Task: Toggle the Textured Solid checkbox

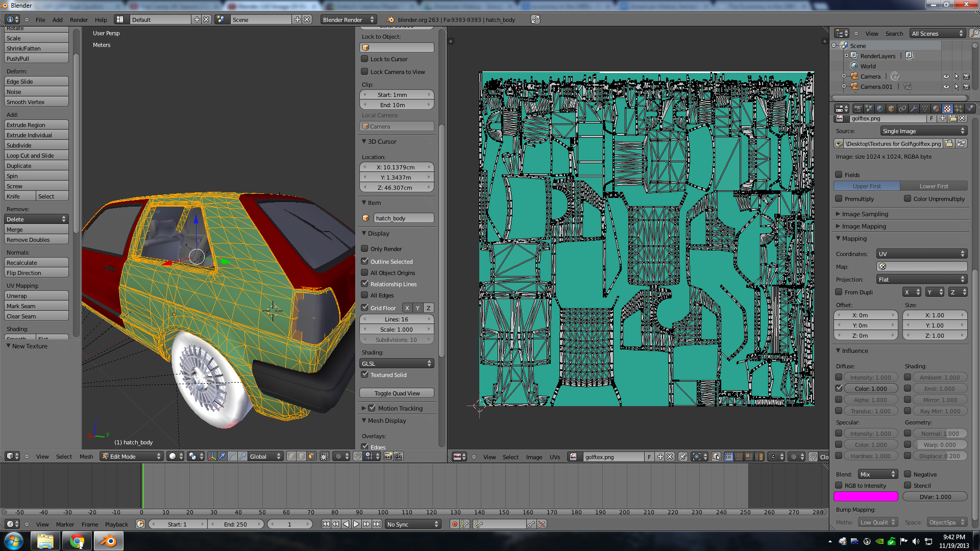Action: pyautogui.click(x=364, y=374)
